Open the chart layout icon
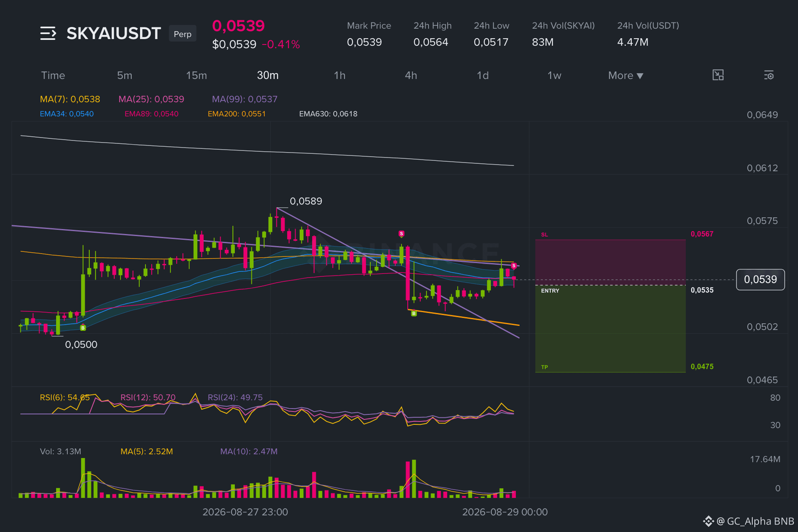 coord(718,75)
